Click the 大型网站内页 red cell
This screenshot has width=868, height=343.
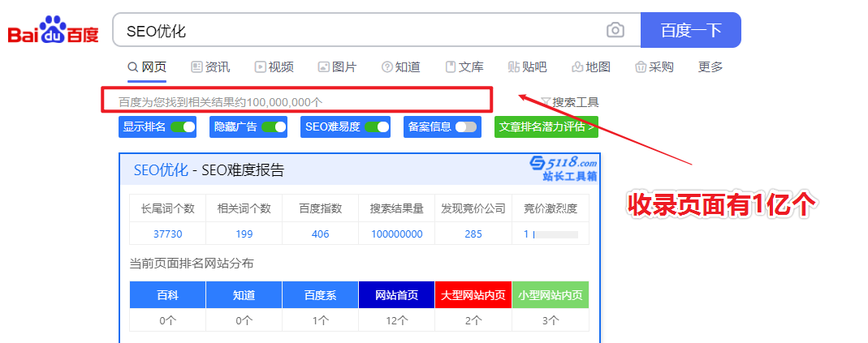(x=473, y=295)
